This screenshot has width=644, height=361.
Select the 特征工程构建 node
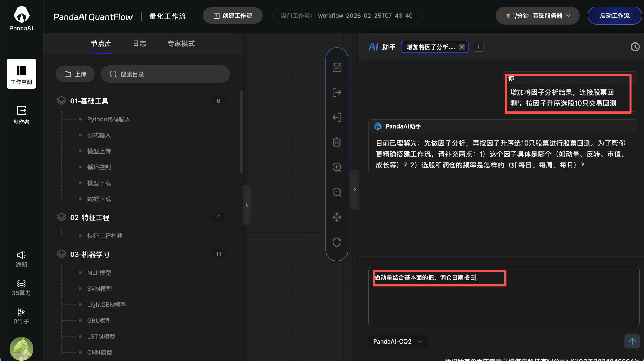[x=105, y=236]
